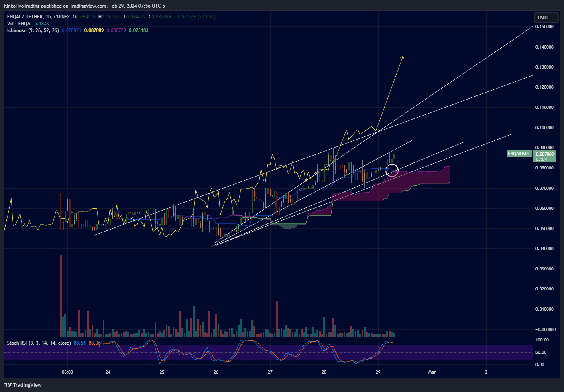Viewport: 564px width, 392px height.
Task: Click the 0.130000 price axis label
Action: point(544,67)
